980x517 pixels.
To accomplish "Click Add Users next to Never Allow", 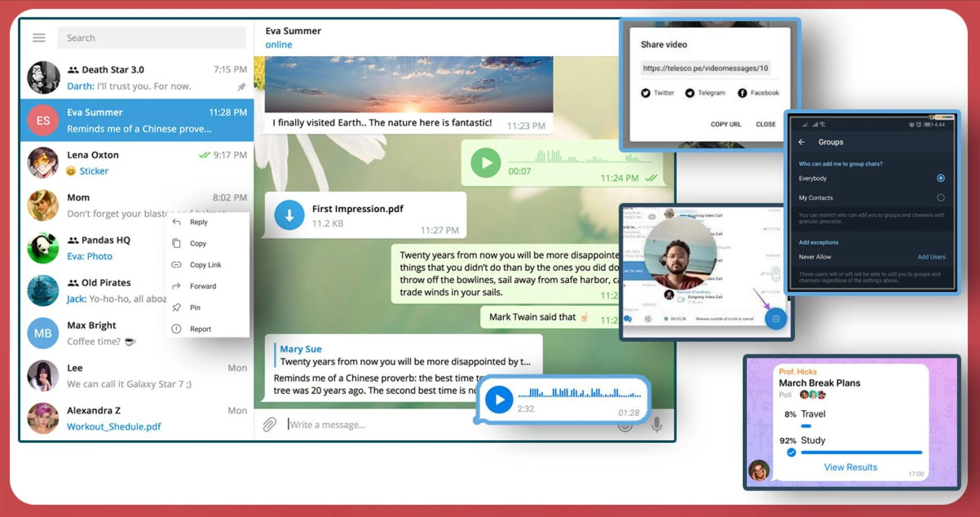I will 932,257.
